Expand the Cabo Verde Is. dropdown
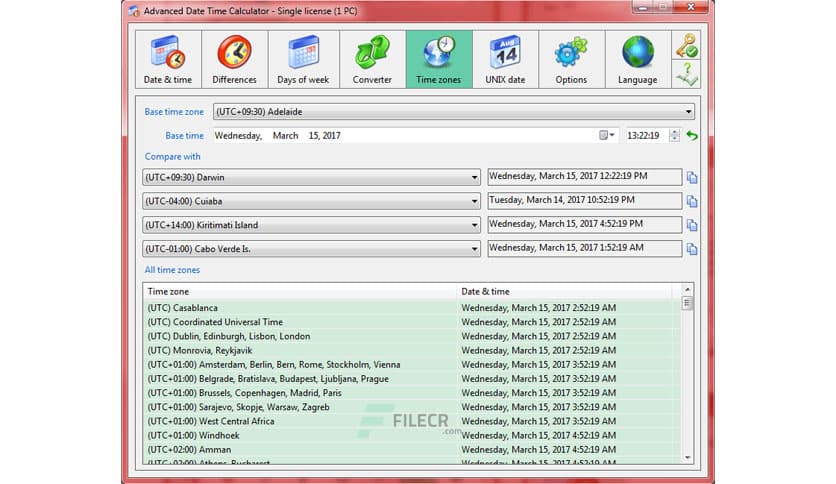Screen dimensions: 836x484 click(474, 249)
